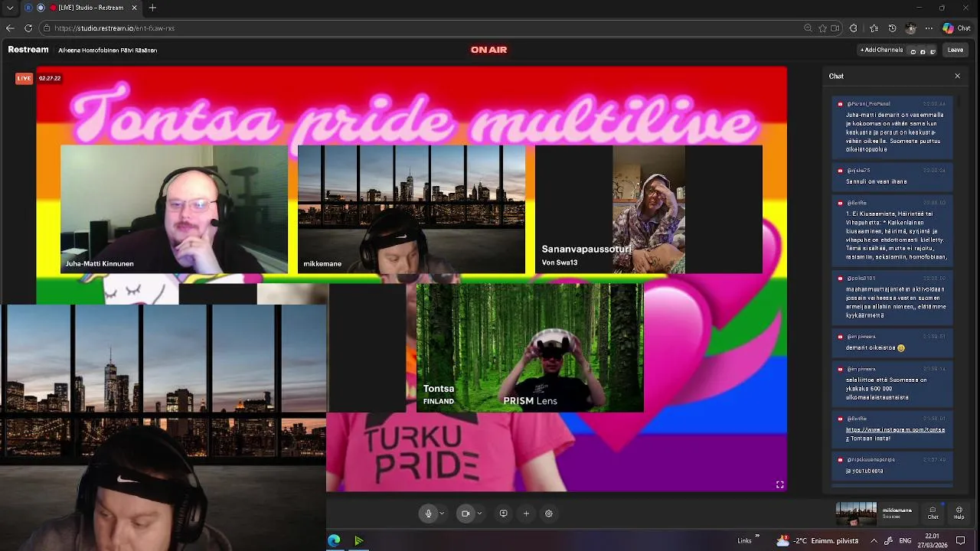Viewport: 980px width, 551px height.
Task: Open Restream studio settings gear
Action: [x=549, y=514]
